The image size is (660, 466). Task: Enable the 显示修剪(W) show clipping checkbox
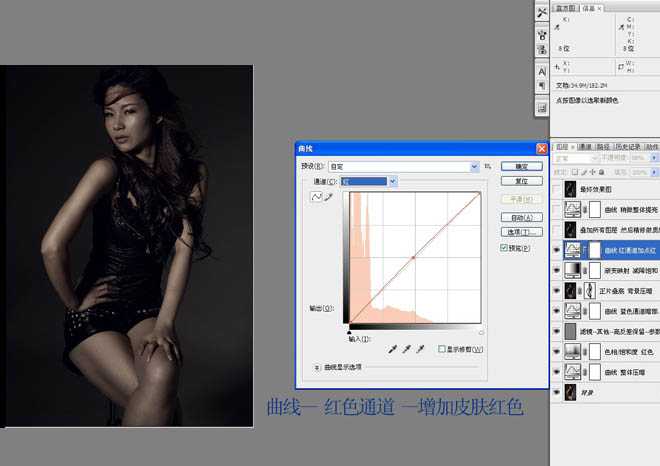(442, 349)
